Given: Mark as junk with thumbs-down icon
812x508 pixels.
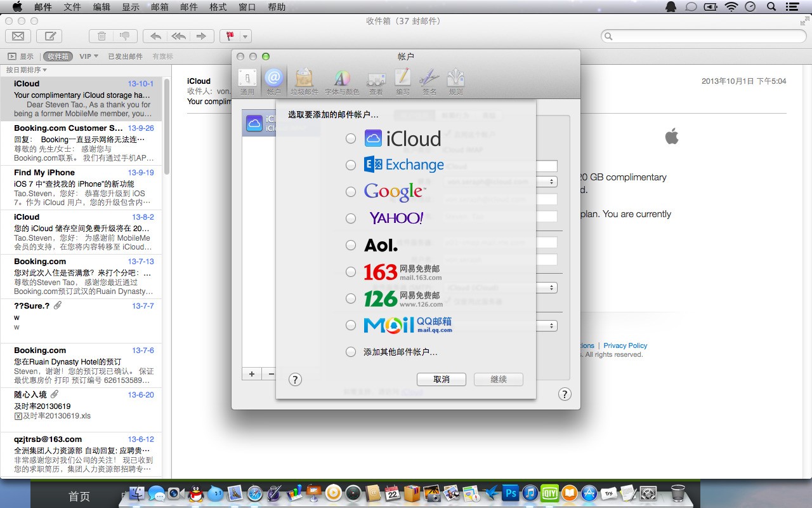Looking at the screenshot, I should pyautogui.click(x=125, y=36).
